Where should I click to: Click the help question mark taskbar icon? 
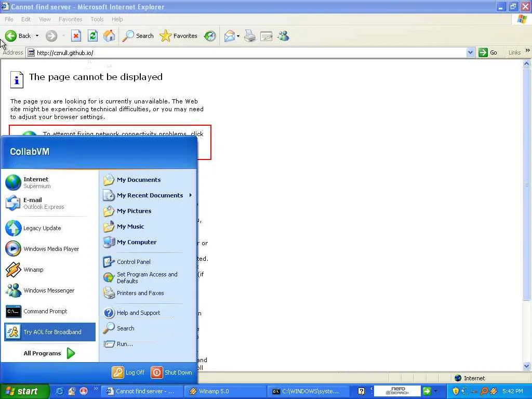point(362,391)
